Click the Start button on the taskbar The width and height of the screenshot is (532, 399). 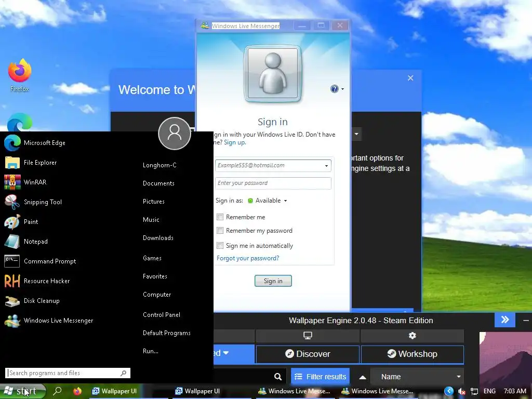pyautogui.click(x=22, y=391)
